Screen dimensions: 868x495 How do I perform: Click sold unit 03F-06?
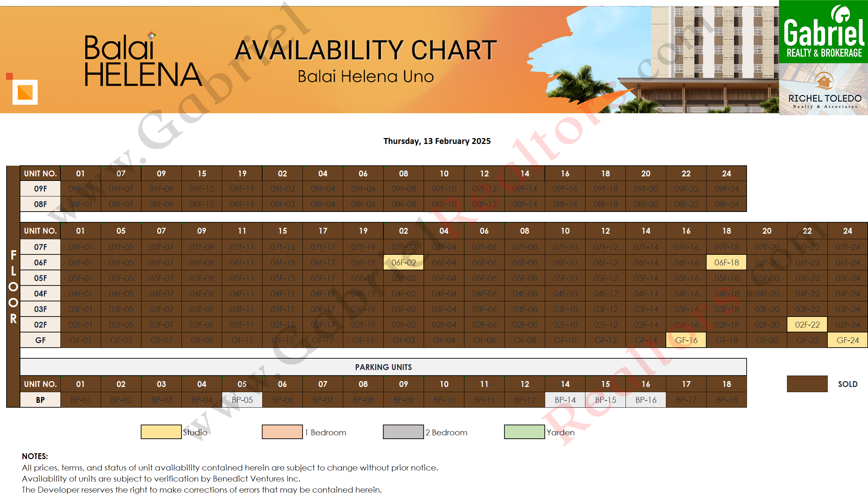pyautogui.click(x=484, y=309)
